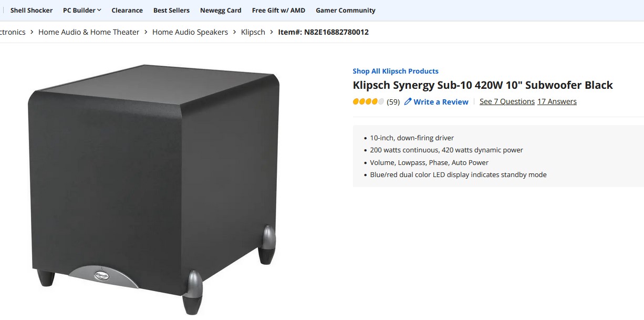Open the Best Sellers page
This screenshot has width=644, height=320.
171,11
